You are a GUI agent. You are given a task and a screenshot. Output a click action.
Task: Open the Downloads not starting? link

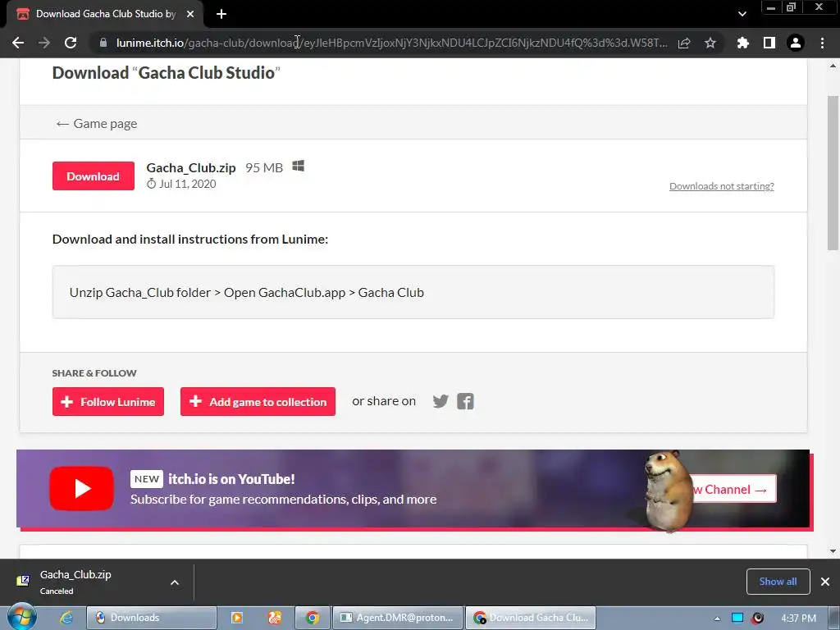click(x=722, y=186)
